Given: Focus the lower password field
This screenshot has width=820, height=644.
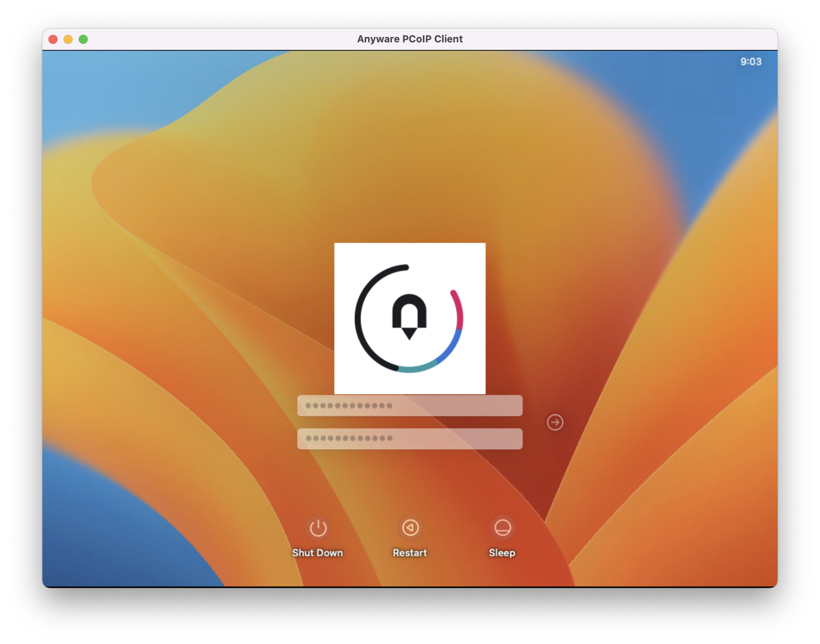Looking at the screenshot, I should click(x=410, y=439).
